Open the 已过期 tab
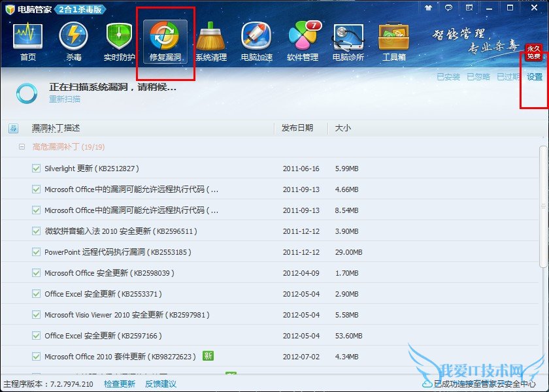549x392 pixels. coord(508,77)
